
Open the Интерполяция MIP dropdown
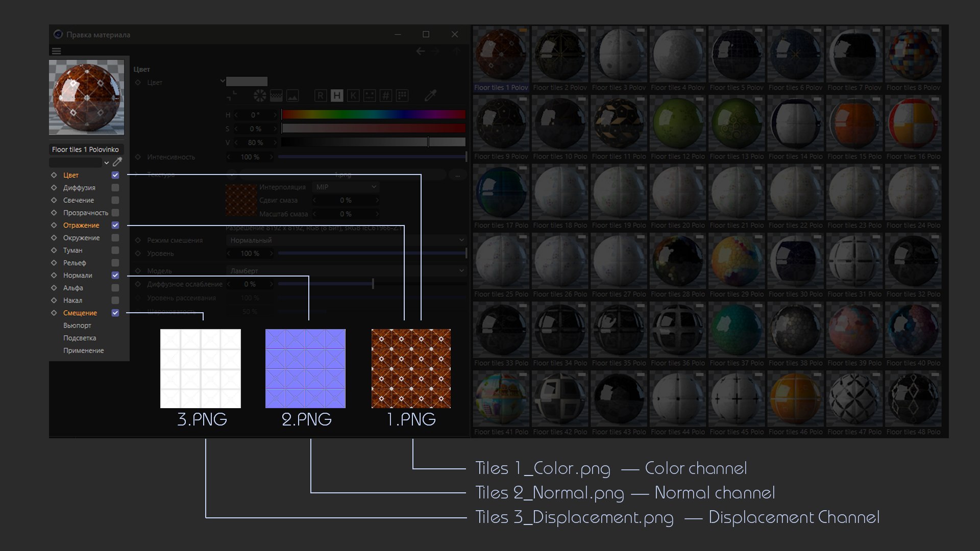click(x=346, y=187)
